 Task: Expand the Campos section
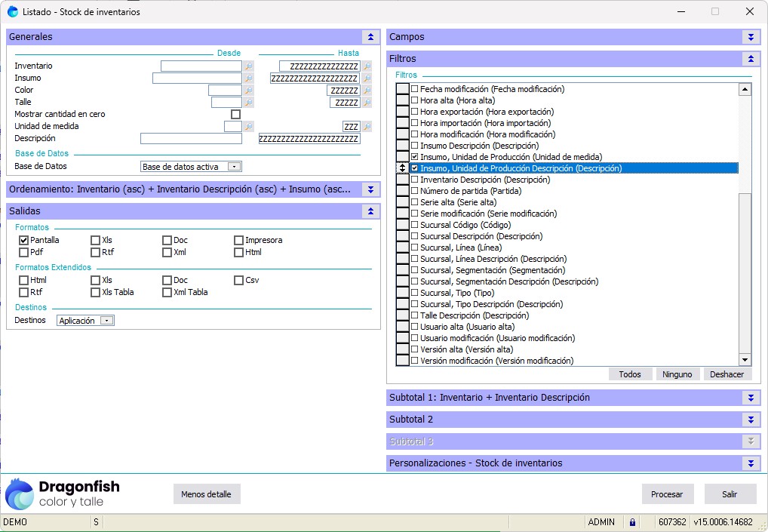(x=750, y=37)
